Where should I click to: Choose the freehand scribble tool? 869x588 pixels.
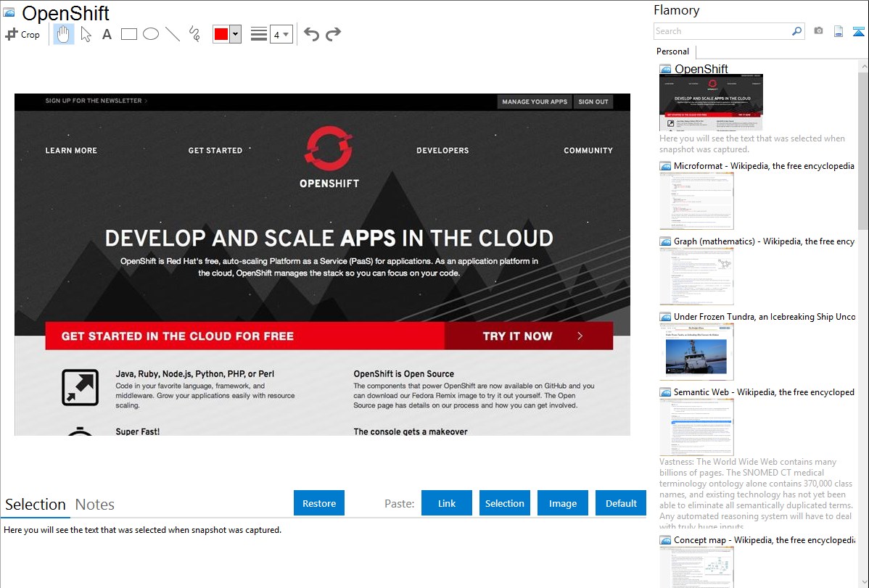coord(194,34)
